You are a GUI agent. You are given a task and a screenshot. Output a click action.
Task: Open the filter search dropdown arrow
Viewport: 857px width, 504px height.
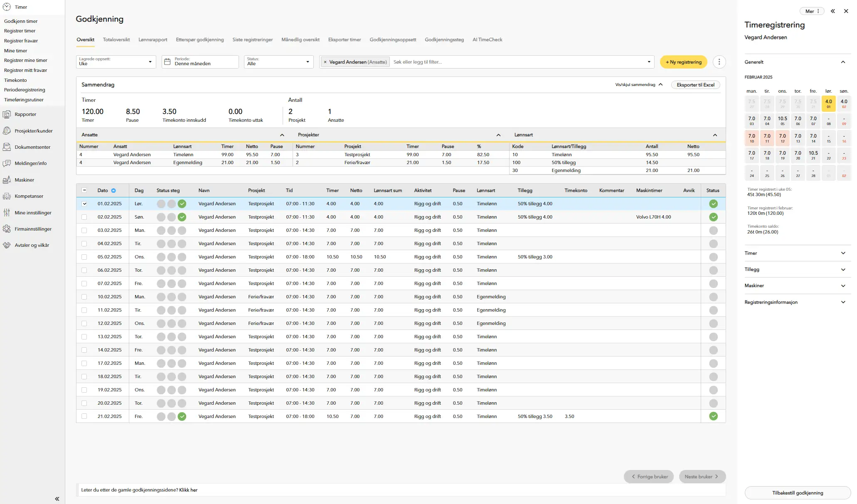pyautogui.click(x=649, y=62)
